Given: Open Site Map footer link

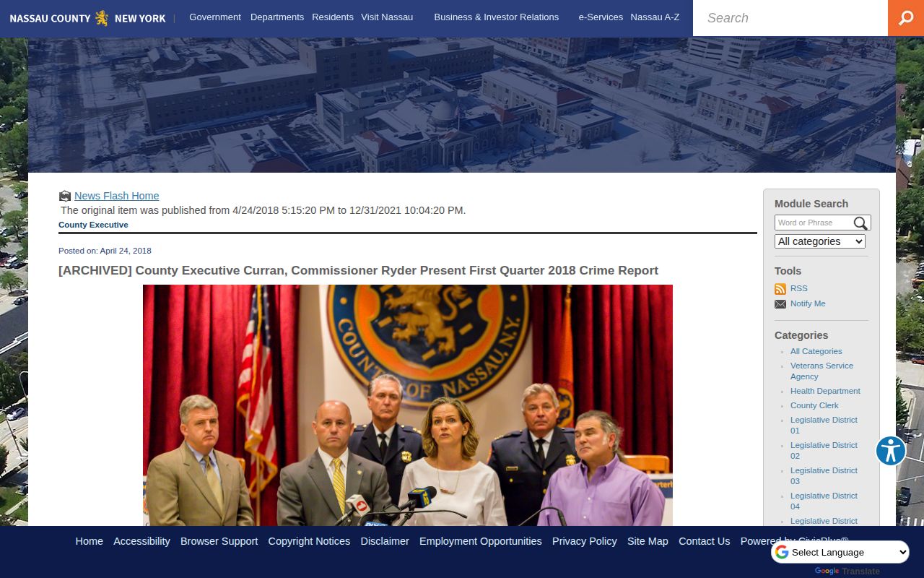Looking at the screenshot, I should [x=648, y=541].
